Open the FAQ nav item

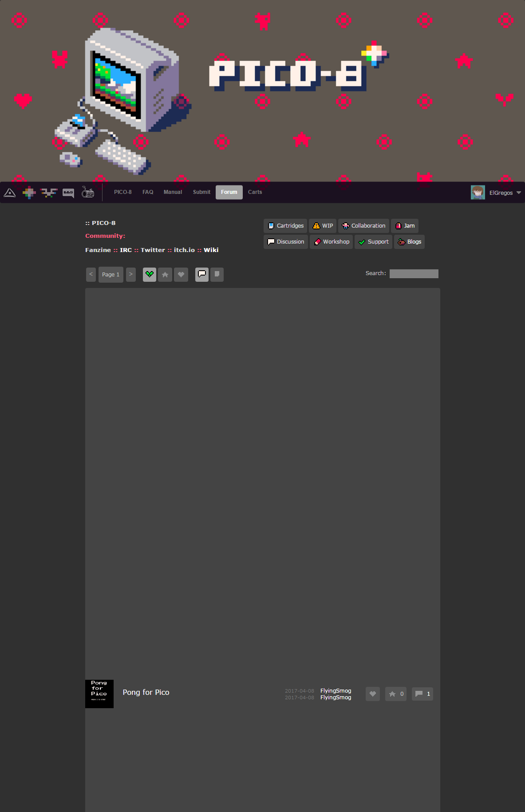148,192
